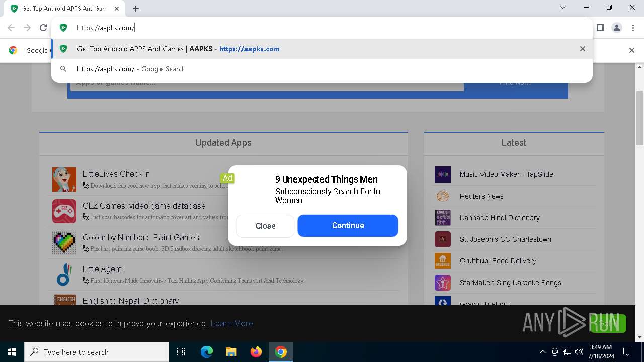
Task: Open the Learn More cookies link
Action: click(231, 323)
